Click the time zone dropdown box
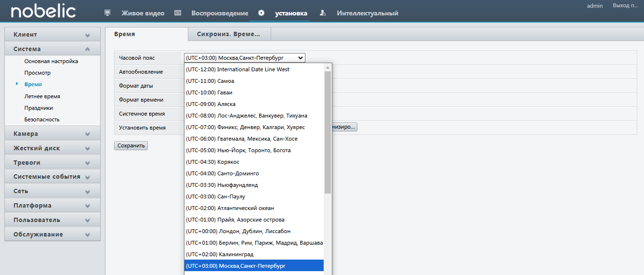Viewport: 644px width, 275px height. [244, 58]
